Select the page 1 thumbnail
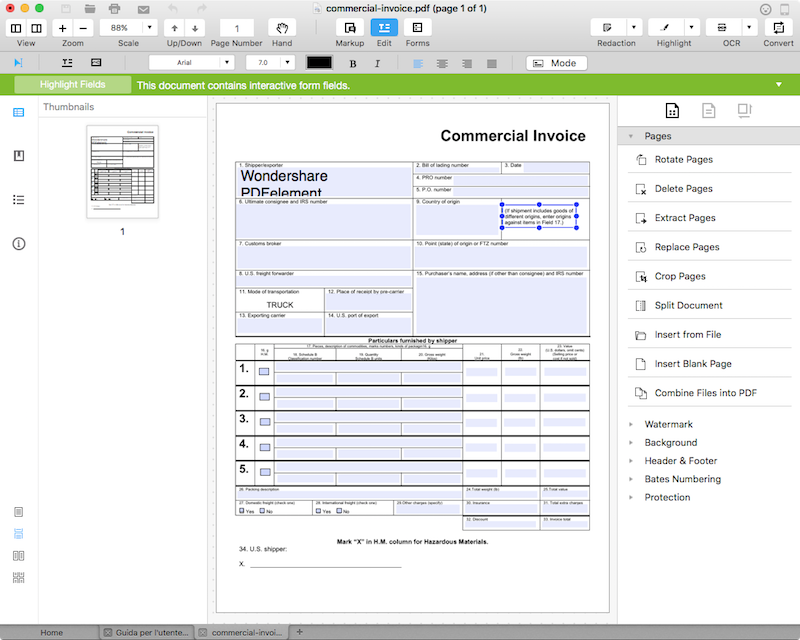 tap(122, 171)
